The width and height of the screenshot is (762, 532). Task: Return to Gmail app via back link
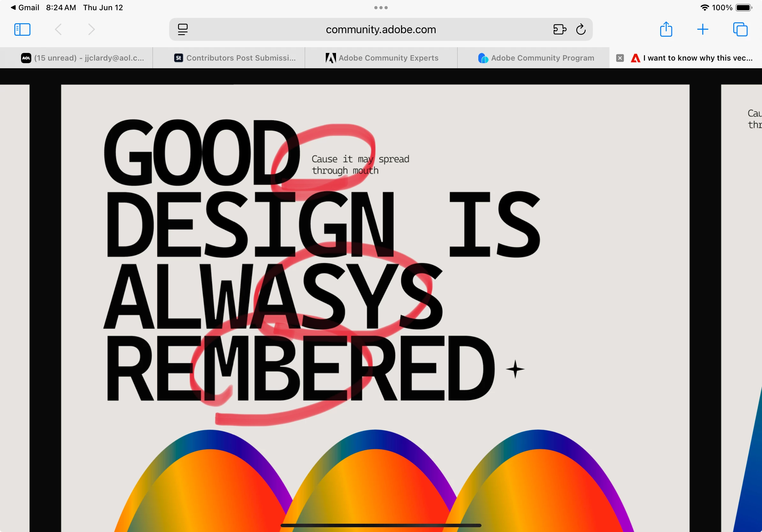click(25, 8)
